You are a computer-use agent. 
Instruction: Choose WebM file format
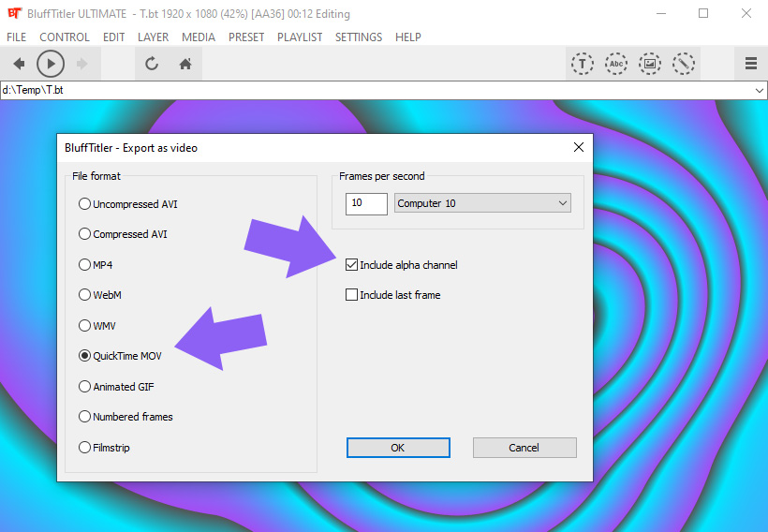pos(100,295)
